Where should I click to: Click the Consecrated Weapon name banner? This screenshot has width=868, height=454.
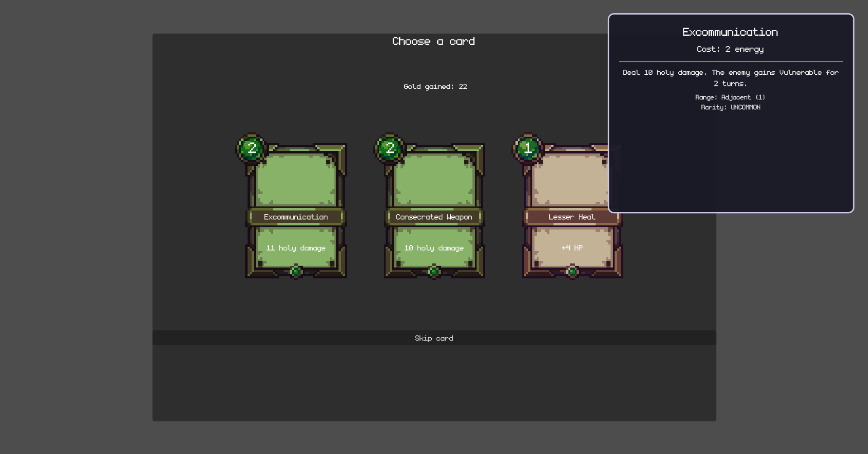[434, 217]
